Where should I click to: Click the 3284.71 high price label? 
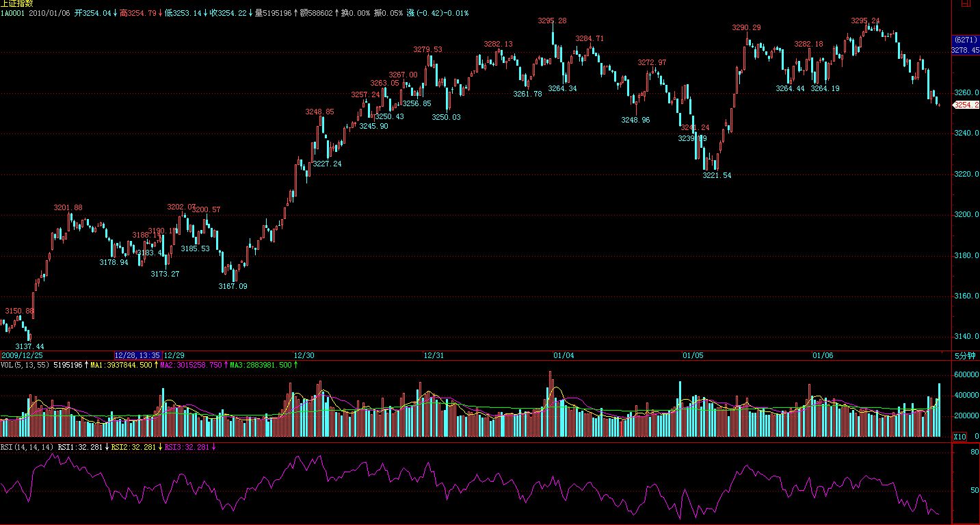[x=590, y=38]
